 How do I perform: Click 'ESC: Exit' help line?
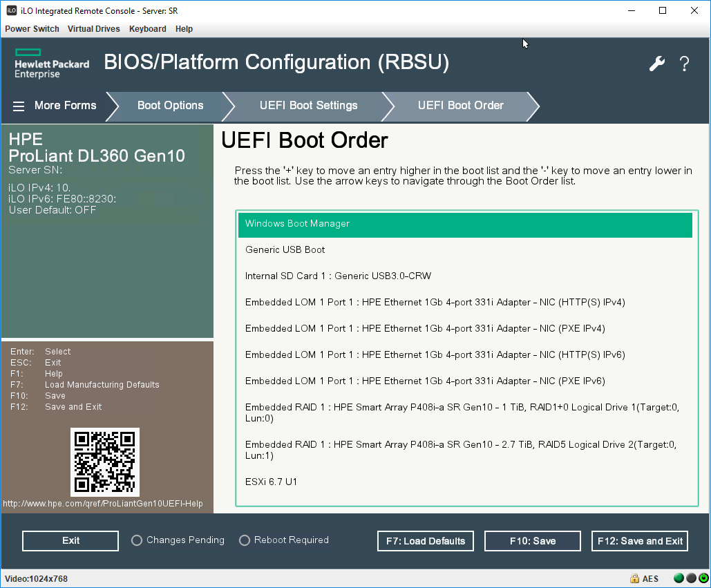click(x=35, y=363)
